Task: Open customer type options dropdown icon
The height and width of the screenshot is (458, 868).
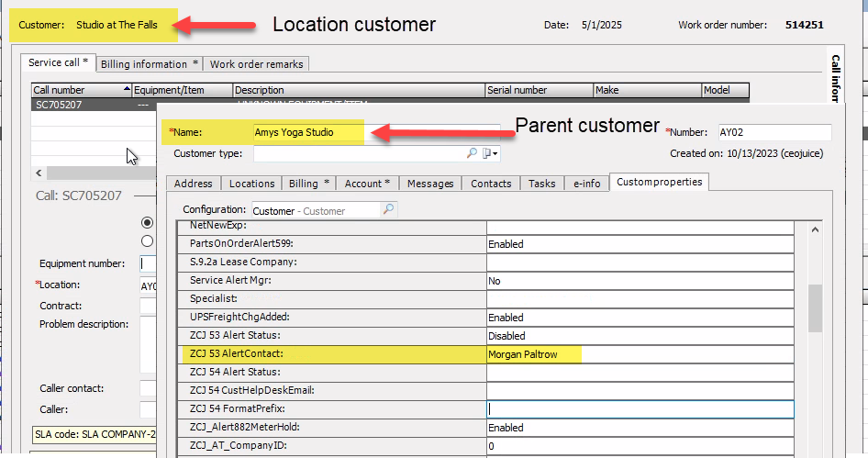Action: coord(490,153)
